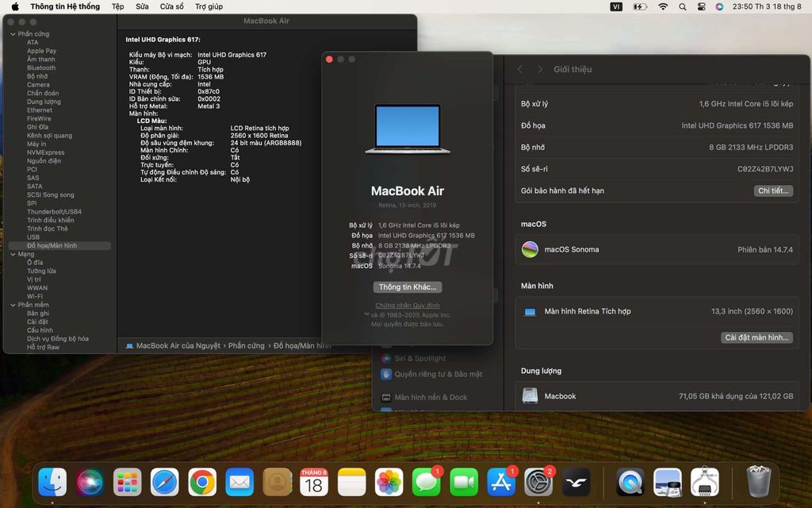This screenshot has width=812, height=508.
Task: Open Quyền riêng tư & Bảo mật settings
Action: 431,375
